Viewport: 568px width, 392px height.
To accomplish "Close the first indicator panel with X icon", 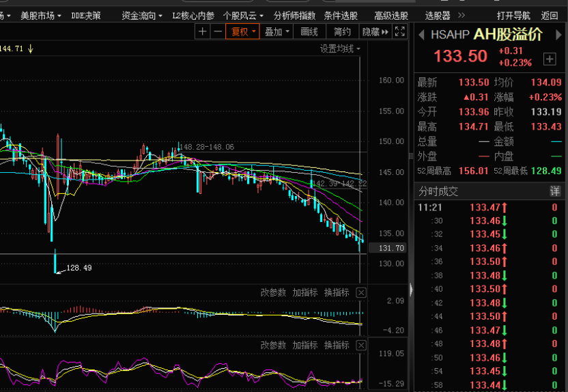I will (361, 292).
